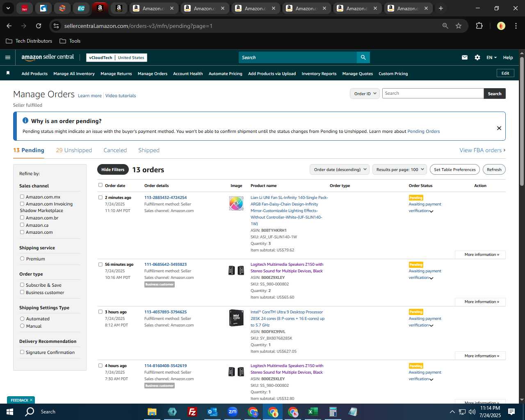Screen dimensions: 525x420
Task: Expand More information for Lian Li order
Action: [x=480, y=255]
